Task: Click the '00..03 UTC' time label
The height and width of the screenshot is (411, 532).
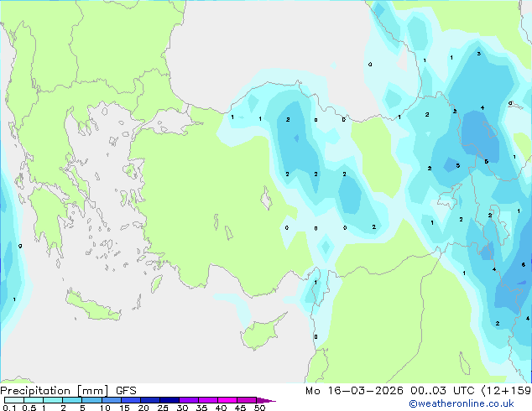Action: (x=442, y=391)
